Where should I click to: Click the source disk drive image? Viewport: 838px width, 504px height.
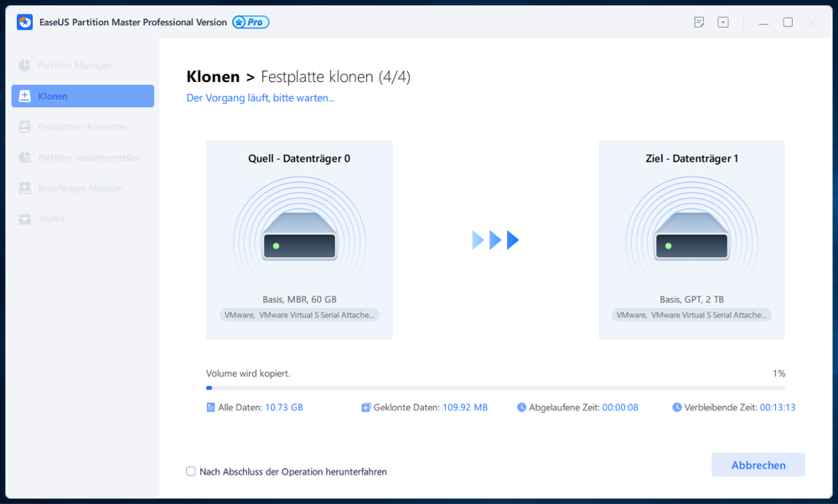[299, 235]
